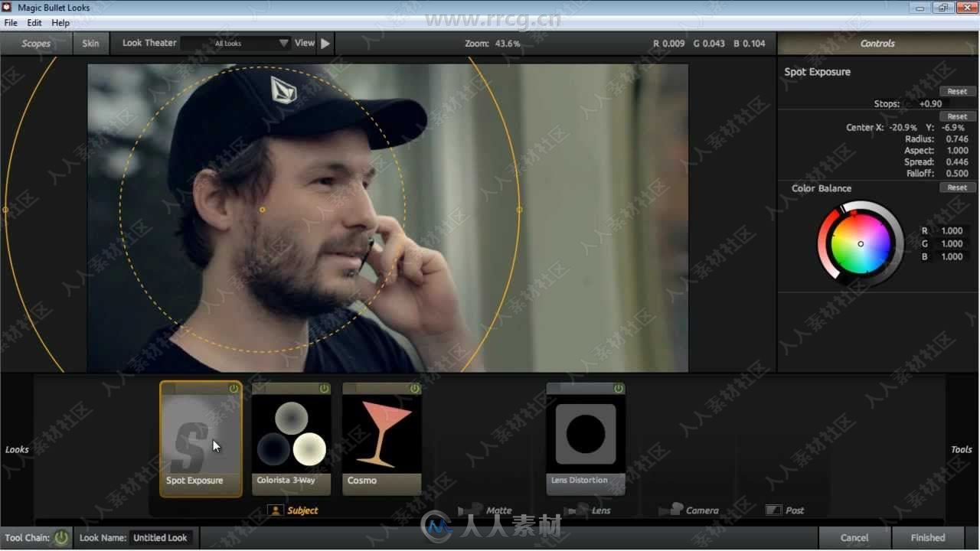This screenshot has width=980, height=551.
Task: Select the Colorista 3-Way tool card
Action: pos(292,439)
